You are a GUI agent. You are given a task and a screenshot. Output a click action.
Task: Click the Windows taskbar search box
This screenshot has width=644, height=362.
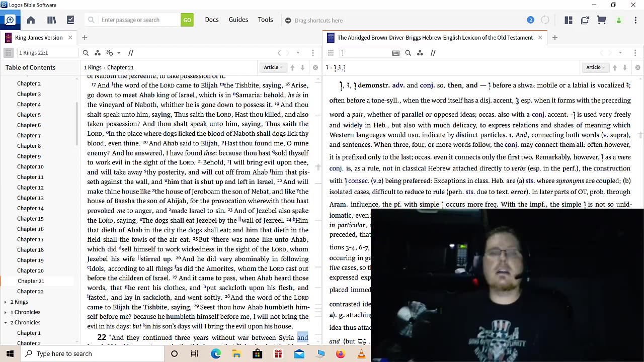tap(92, 353)
